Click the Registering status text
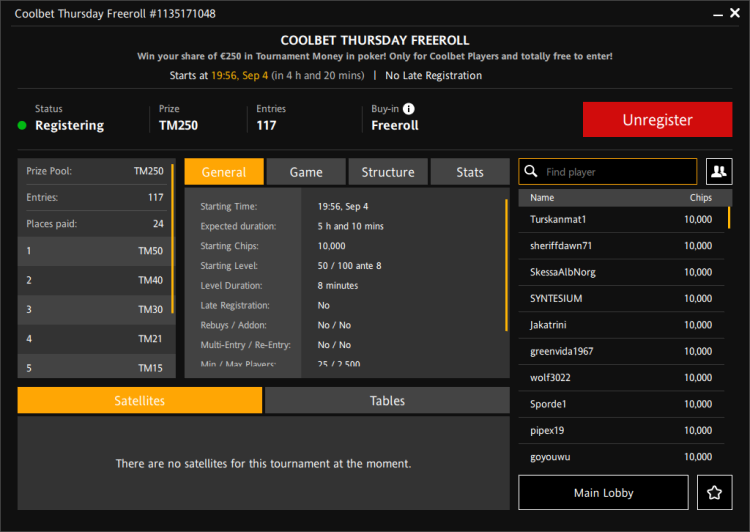Viewport: 750px width, 532px height. (x=69, y=125)
